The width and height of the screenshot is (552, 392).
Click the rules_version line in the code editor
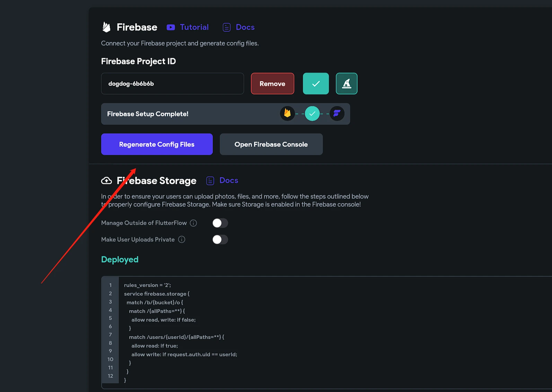[x=148, y=285]
